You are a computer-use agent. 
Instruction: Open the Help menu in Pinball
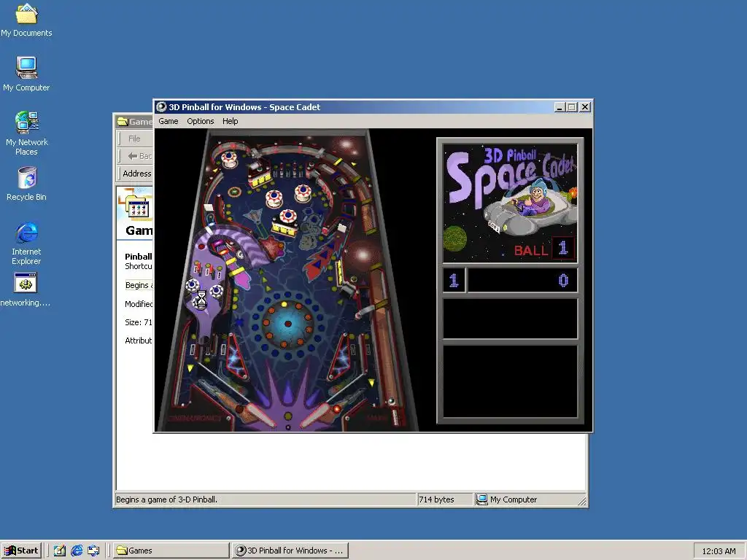[230, 121]
